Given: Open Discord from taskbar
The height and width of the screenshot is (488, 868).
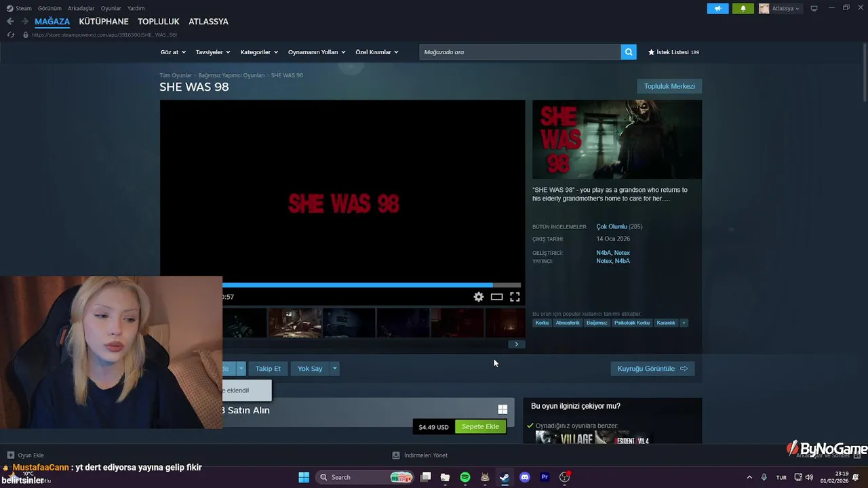Looking at the screenshot, I should [524, 477].
